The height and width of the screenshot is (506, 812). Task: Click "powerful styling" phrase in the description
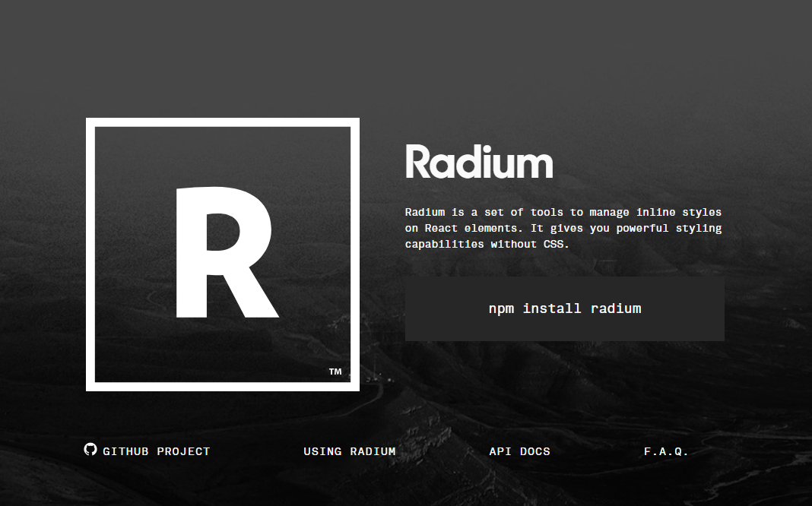[669, 228]
